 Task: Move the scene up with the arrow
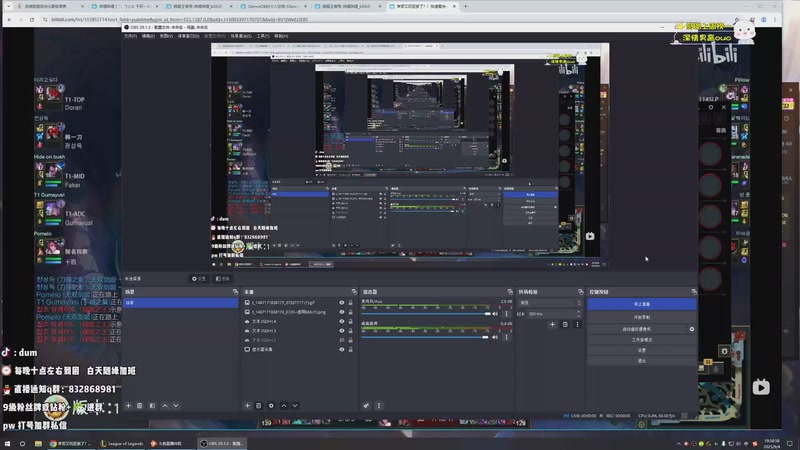[x=165, y=406]
